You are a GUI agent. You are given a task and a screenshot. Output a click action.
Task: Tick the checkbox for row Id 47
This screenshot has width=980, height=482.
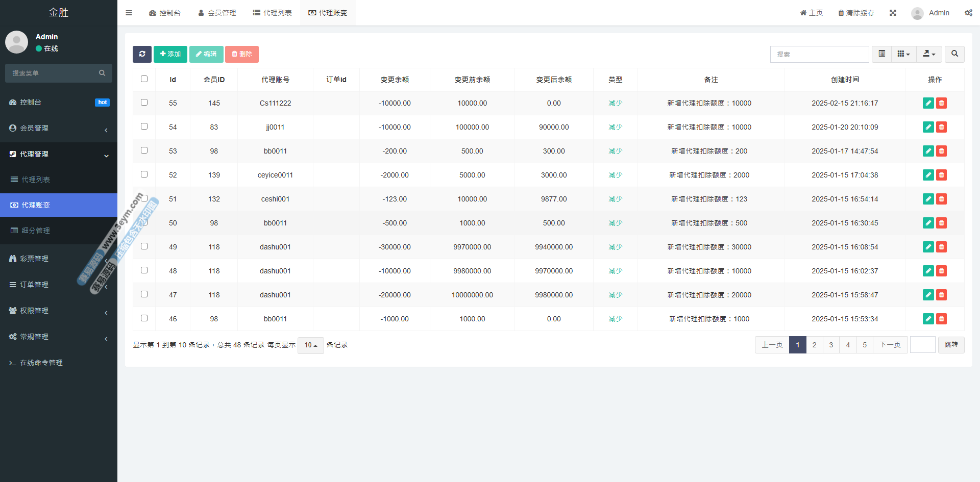(x=144, y=294)
